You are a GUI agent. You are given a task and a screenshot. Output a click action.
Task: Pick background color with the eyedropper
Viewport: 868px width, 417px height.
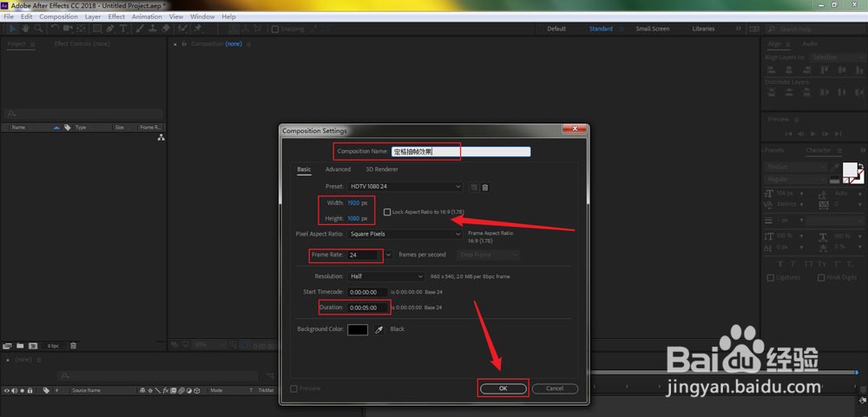click(x=379, y=329)
